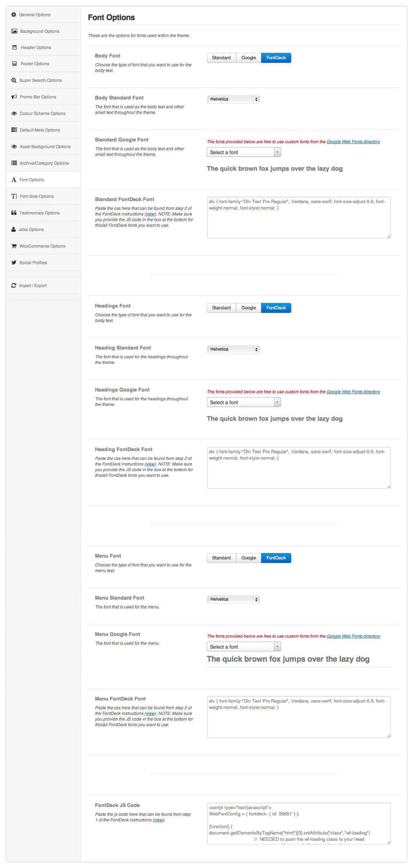Click the megaphone icon for Promo Bar Options
This screenshot has height=868, width=413.
14,97
